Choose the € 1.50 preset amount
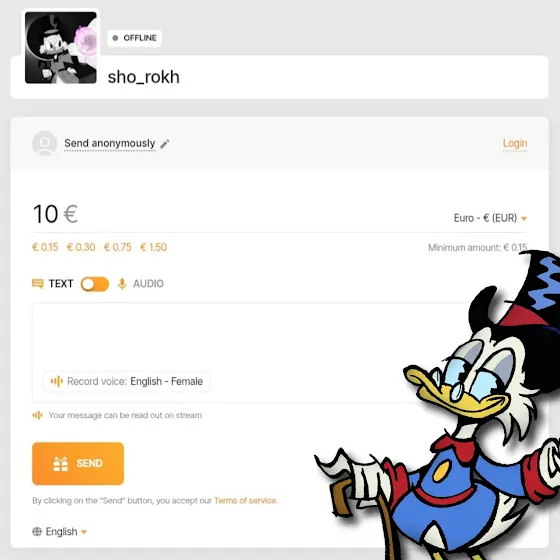This screenshot has height=560, width=560. point(154,247)
